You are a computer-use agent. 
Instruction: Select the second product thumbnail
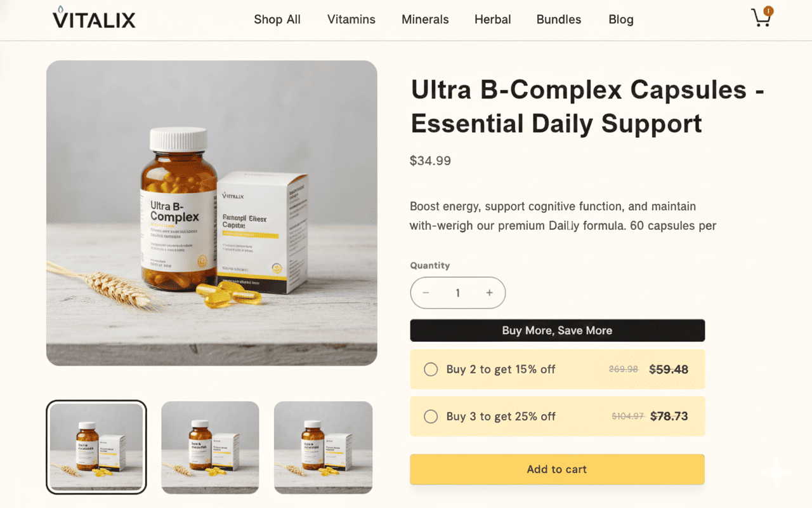click(x=210, y=447)
